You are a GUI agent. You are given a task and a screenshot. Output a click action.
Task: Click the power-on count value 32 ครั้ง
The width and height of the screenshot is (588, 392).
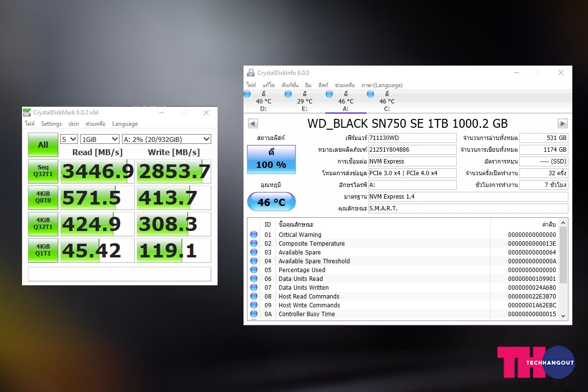click(x=544, y=173)
